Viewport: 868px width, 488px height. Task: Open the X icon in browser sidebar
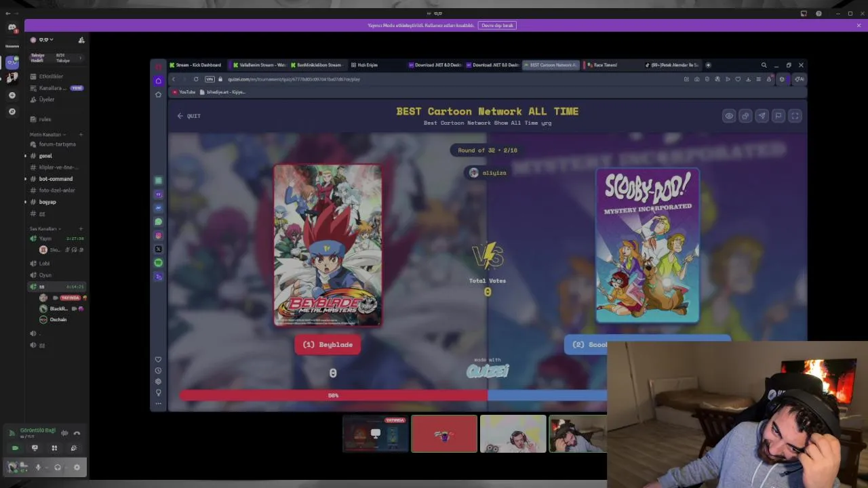[159, 249]
